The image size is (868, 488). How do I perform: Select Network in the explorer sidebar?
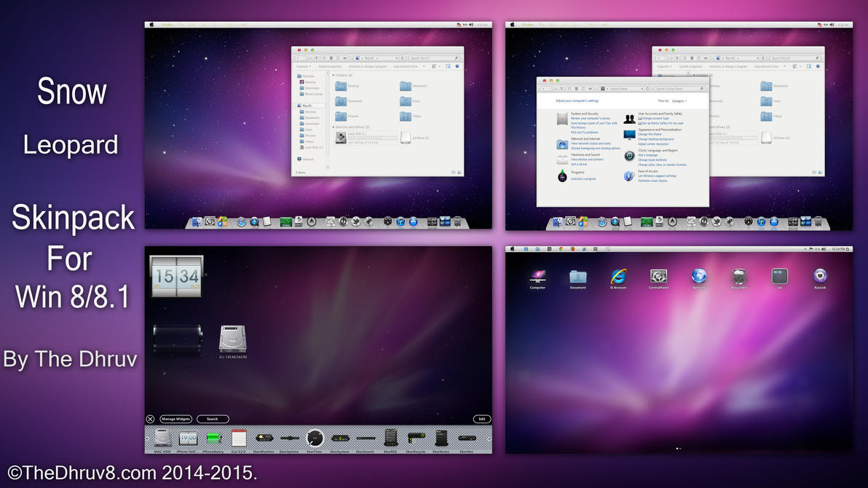[x=307, y=159]
